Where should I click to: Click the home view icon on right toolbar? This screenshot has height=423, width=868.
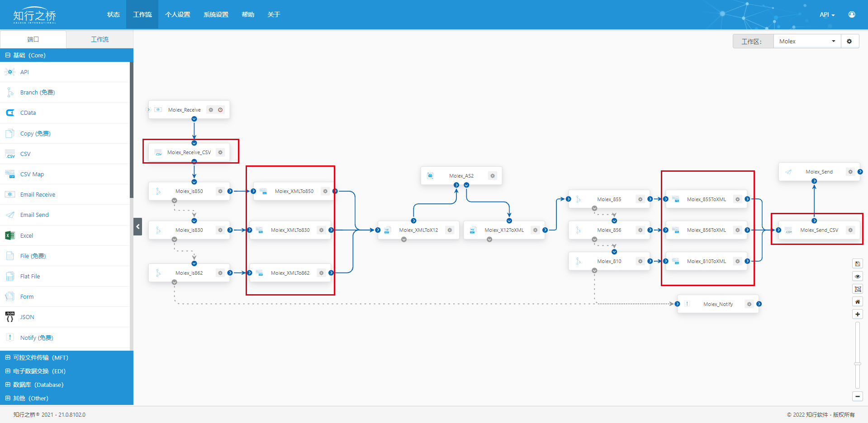(857, 301)
